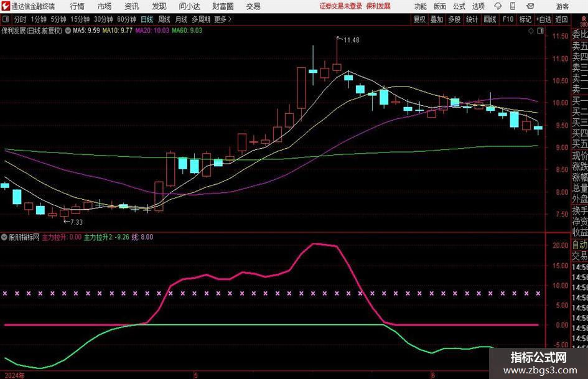Click the 叠加 overlay button
This screenshot has height=379, width=588.
[x=437, y=19]
